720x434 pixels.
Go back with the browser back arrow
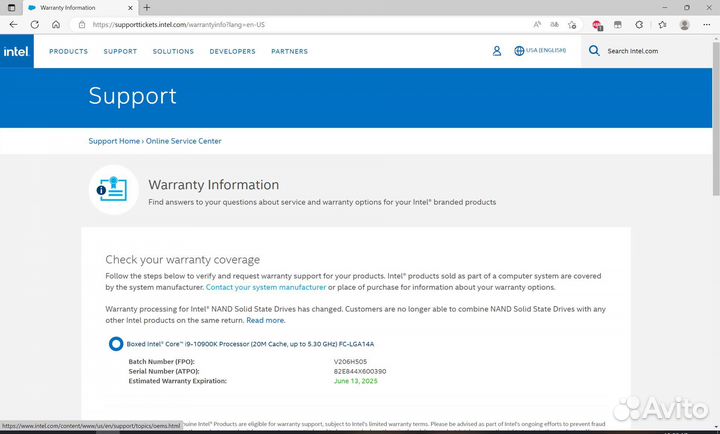[13, 24]
